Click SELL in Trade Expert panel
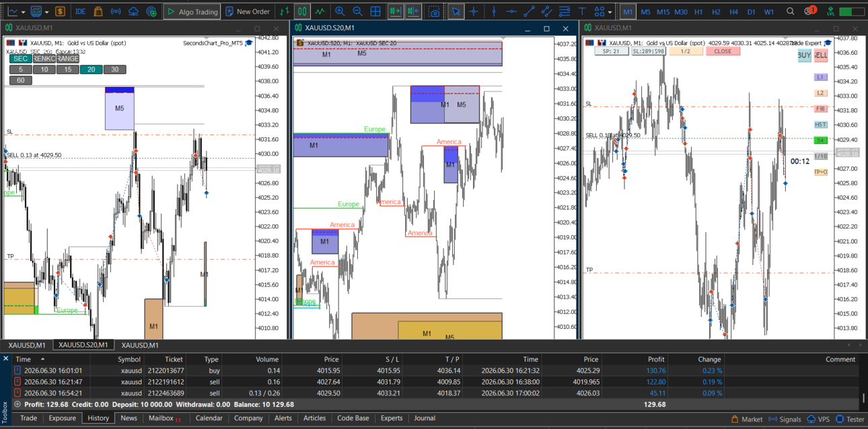The height and width of the screenshot is (429, 868). pyautogui.click(x=820, y=55)
